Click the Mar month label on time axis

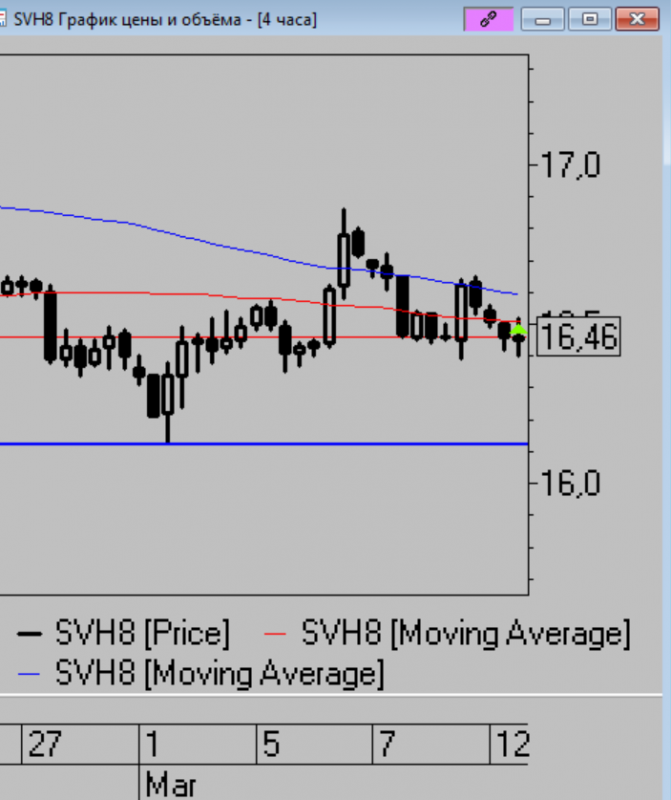(x=171, y=783)
